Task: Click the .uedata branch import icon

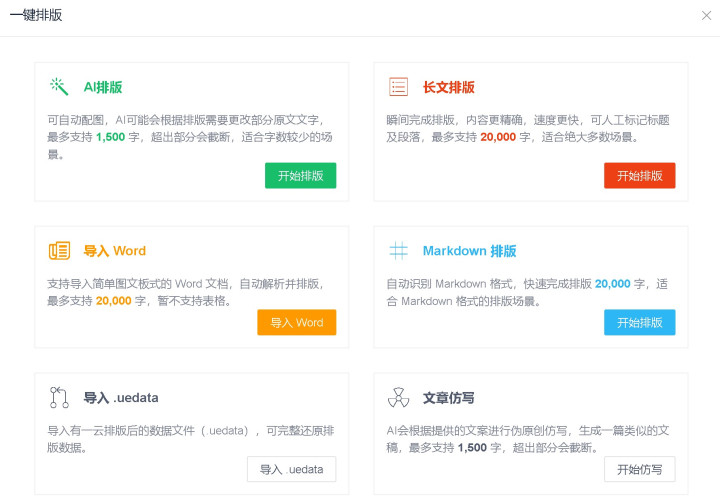Action: click(59, 397)
